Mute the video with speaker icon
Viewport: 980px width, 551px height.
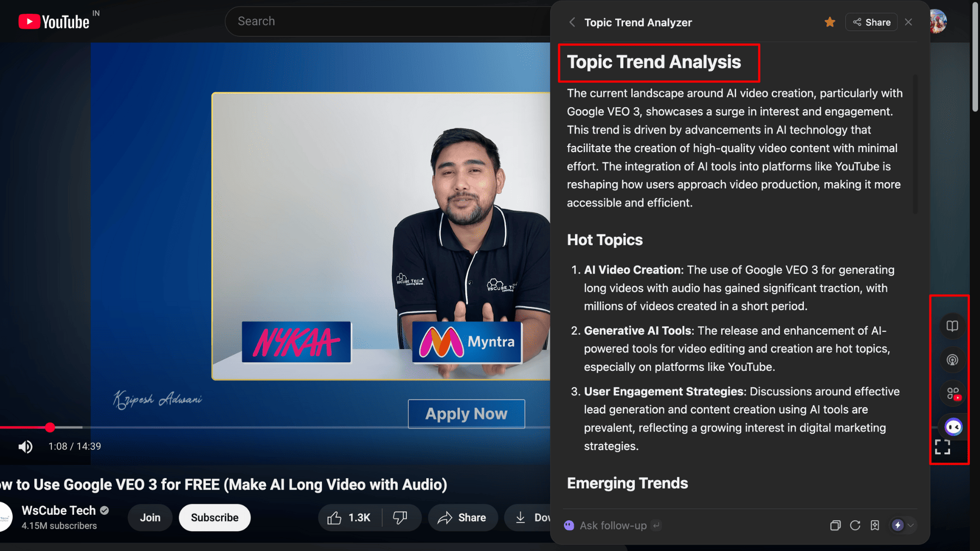coord(25,447)
